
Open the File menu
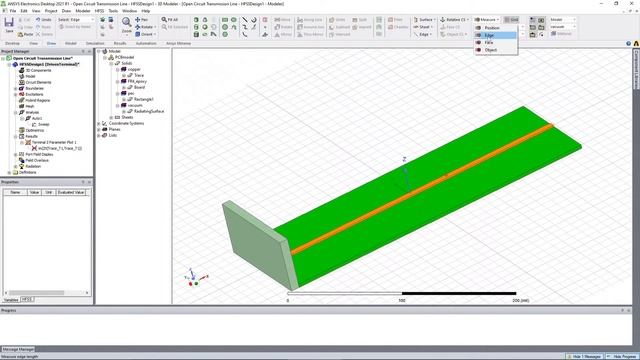coord(13,11)
